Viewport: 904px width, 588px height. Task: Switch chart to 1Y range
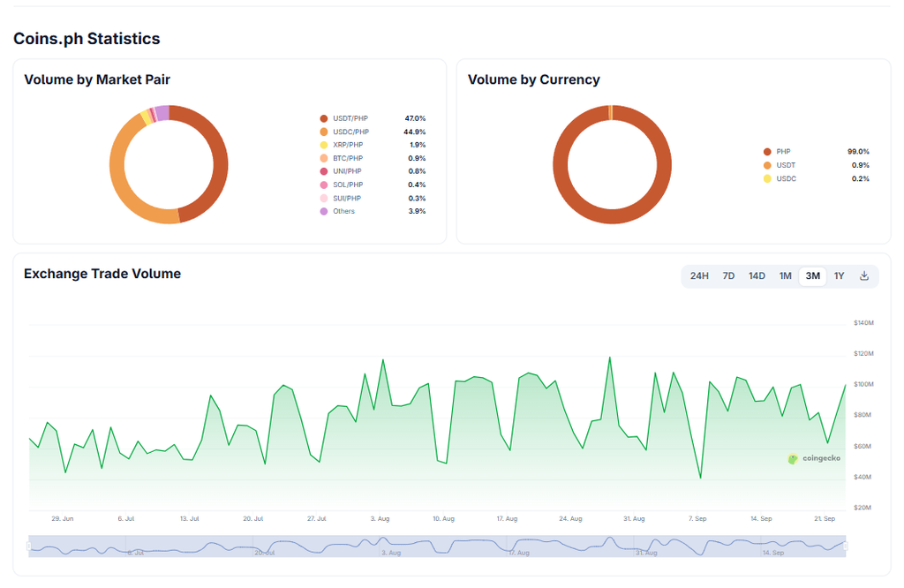840,276
